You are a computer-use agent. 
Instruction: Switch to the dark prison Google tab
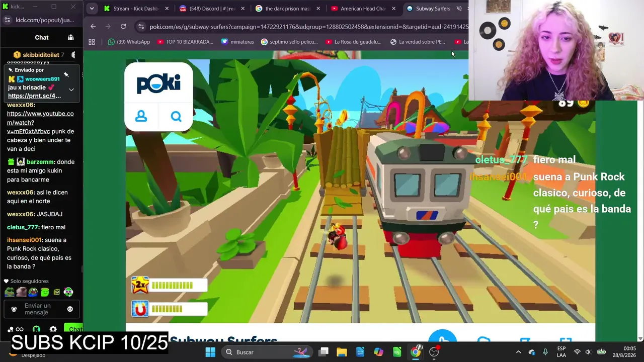(284, 9)
